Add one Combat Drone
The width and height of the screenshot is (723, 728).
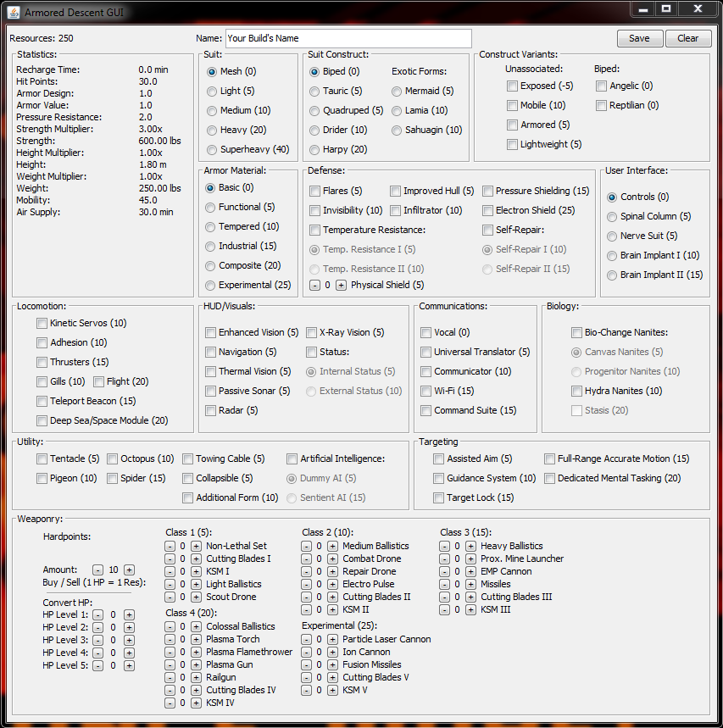[x=332, y=559]
